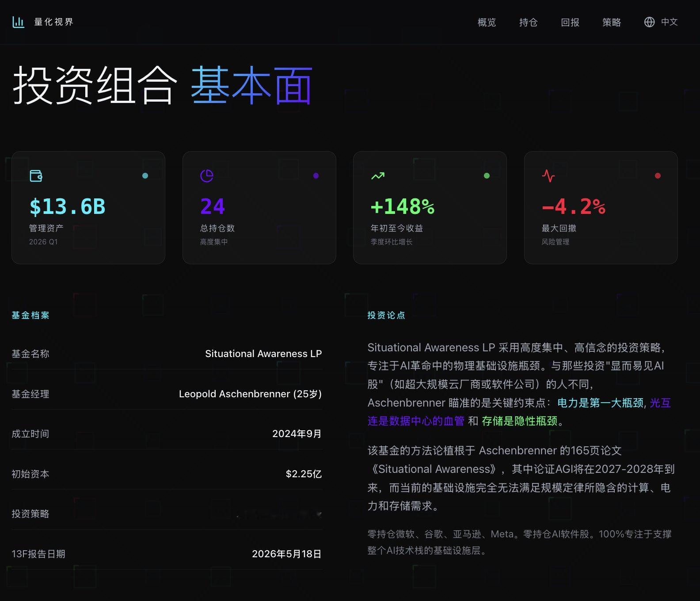Click the 风险管理 caption
This screenshot has height=601, width=700.
coord(555,242)
